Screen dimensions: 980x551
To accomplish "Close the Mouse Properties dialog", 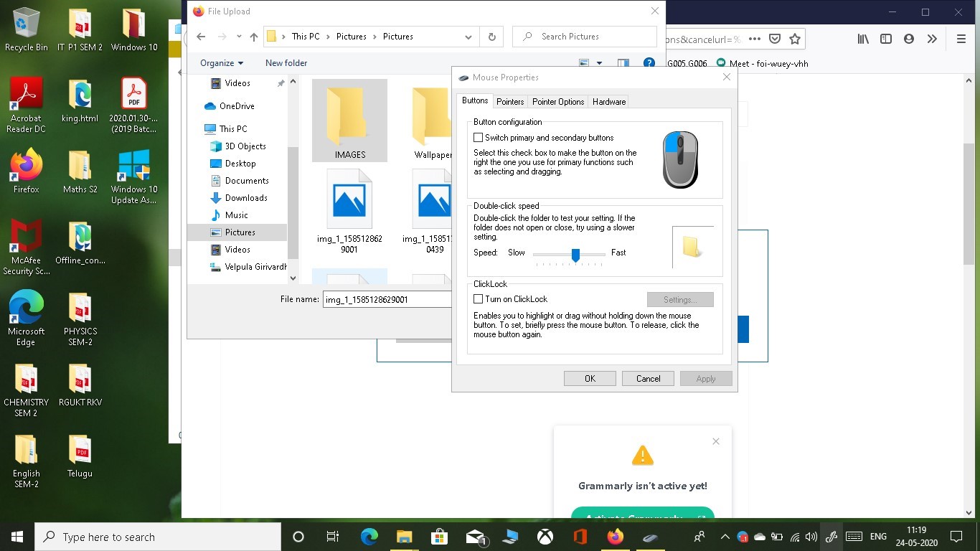I will tap(726, 77).
